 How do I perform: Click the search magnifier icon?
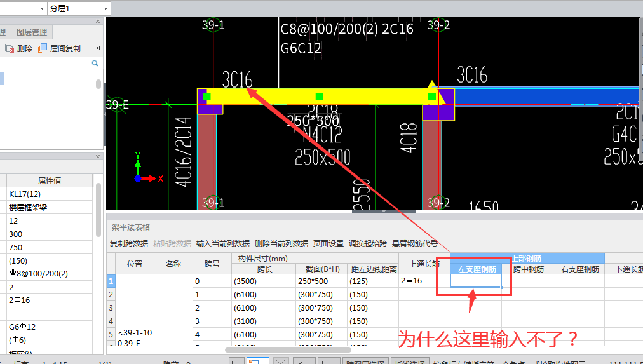coord(95,63)
